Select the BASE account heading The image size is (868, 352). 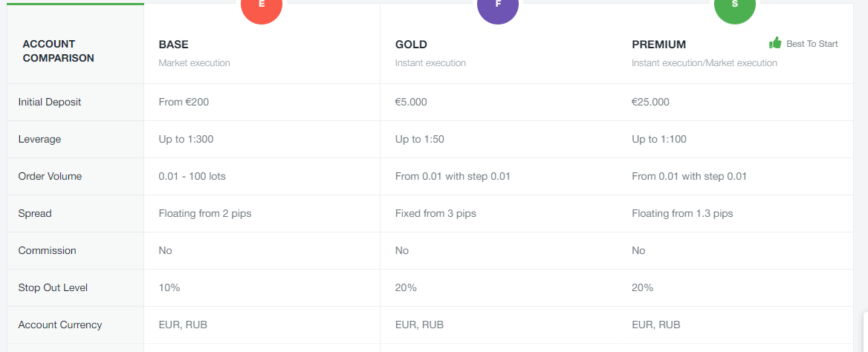pos(173,45)
